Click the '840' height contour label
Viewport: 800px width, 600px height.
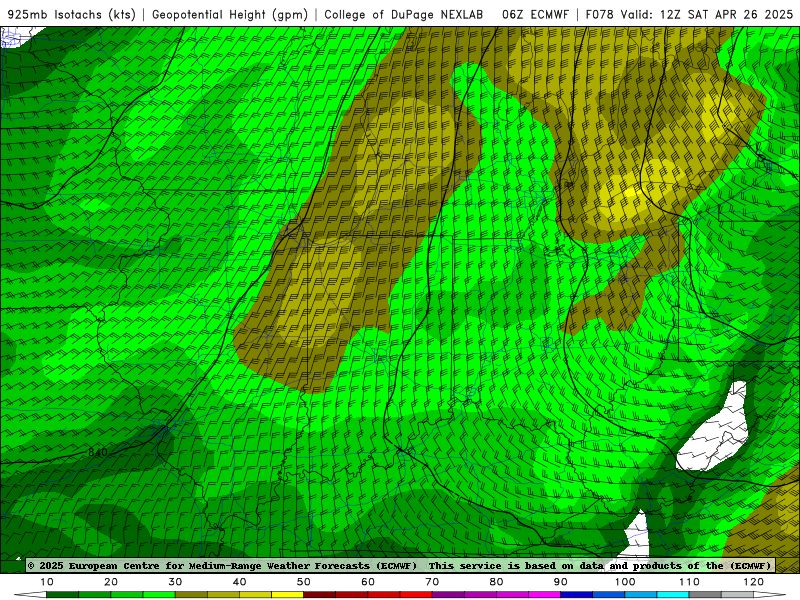pos(97,452)
